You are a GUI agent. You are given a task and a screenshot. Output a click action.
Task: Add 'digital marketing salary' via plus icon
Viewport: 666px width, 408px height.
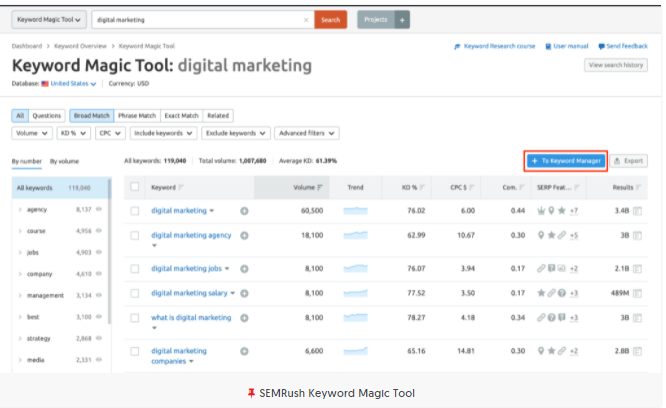(244, 293)
